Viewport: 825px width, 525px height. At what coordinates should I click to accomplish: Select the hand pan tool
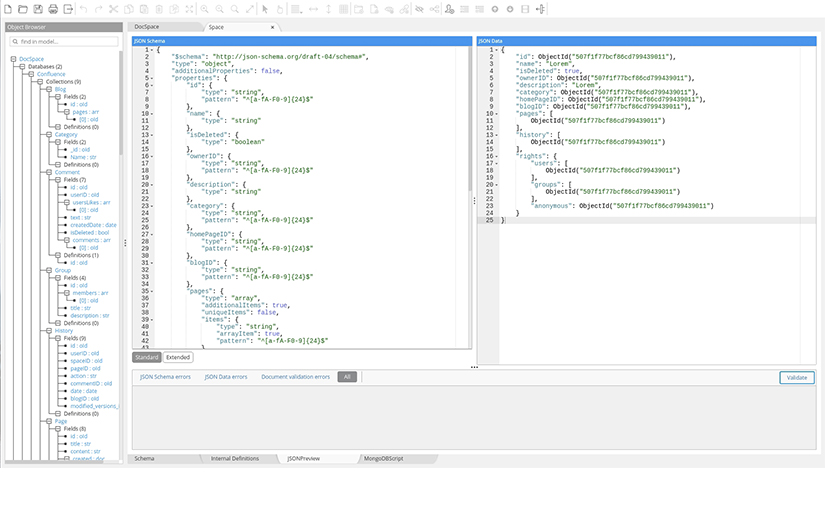click(280, 9)
